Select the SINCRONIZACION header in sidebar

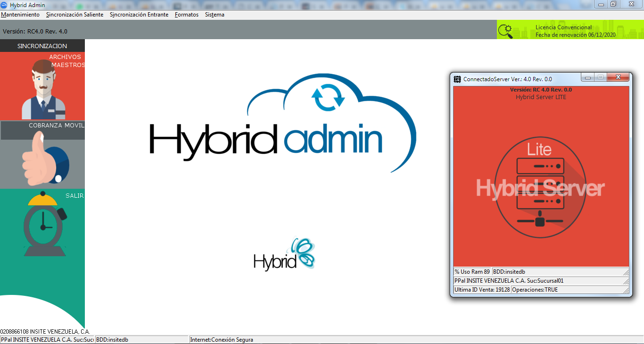(42, 46)
